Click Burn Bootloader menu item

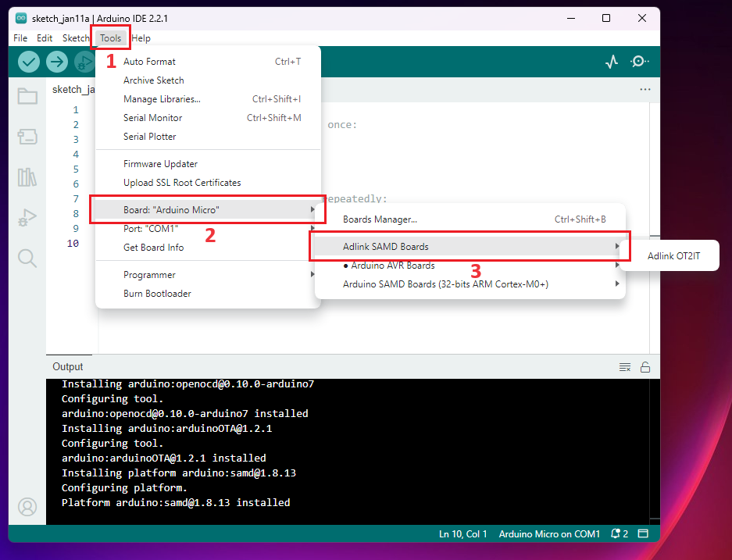tap(157, 294)
